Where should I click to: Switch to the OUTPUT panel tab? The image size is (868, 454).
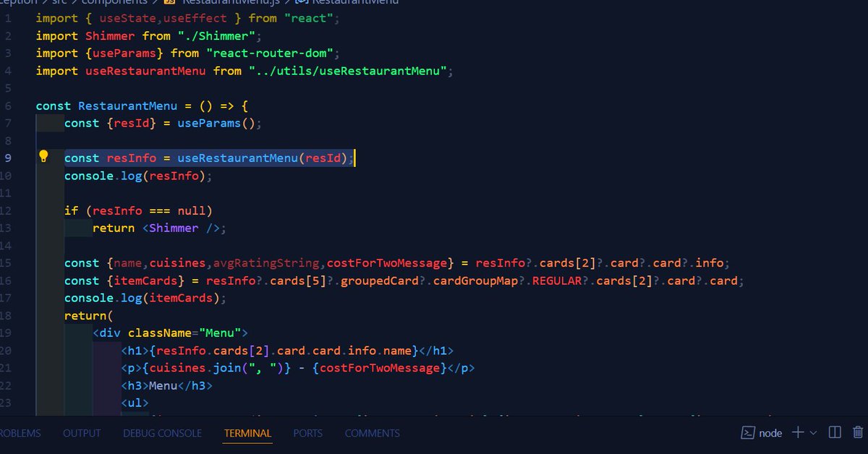tap(82, 434)
